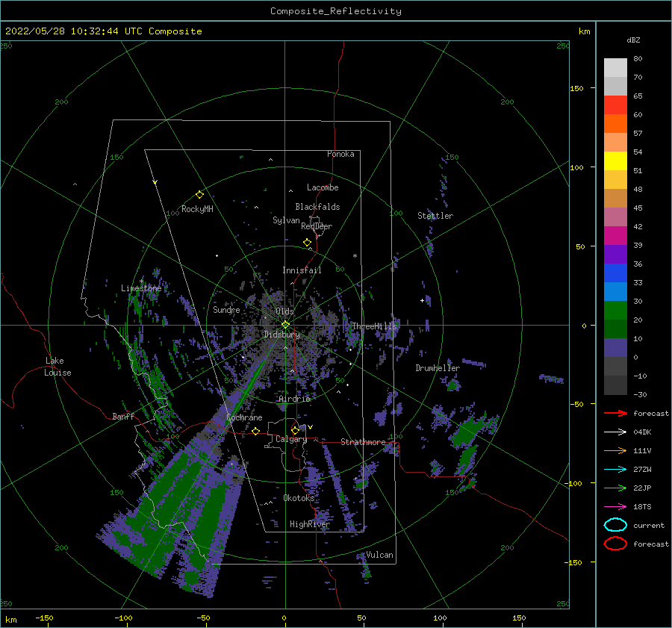Viewport: 672px width, 628px height.
Task: Click the cyan 27ZW arrow in legend
Action: click(x=615, y=470)
